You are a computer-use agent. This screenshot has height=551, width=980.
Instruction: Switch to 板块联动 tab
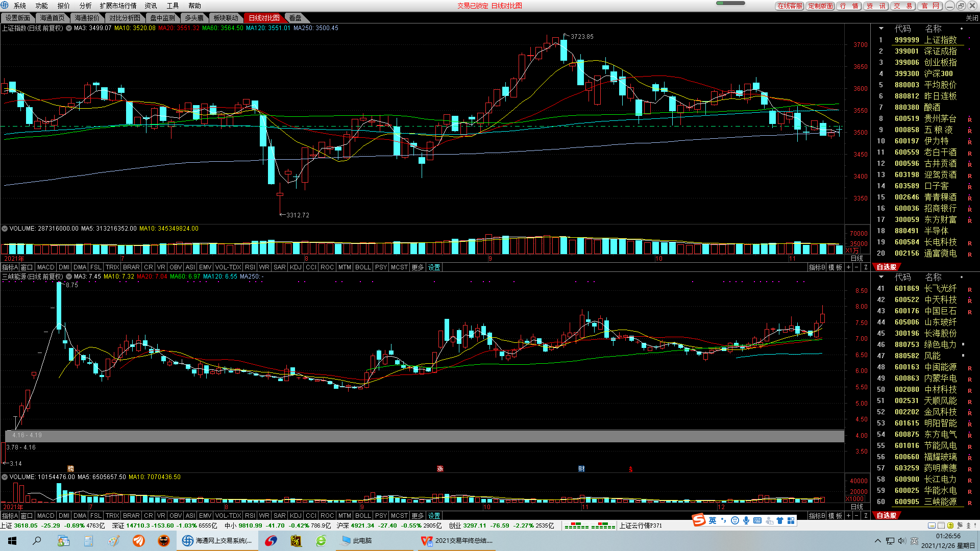pyautogui.click(x=226, y=18)
